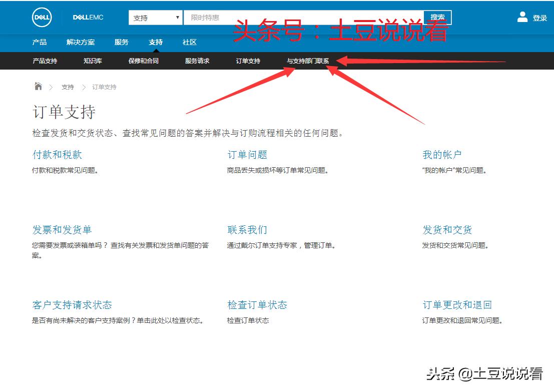Click the DELLEMC logo
The height and width of the screenshot is (392, 554).
87,17
